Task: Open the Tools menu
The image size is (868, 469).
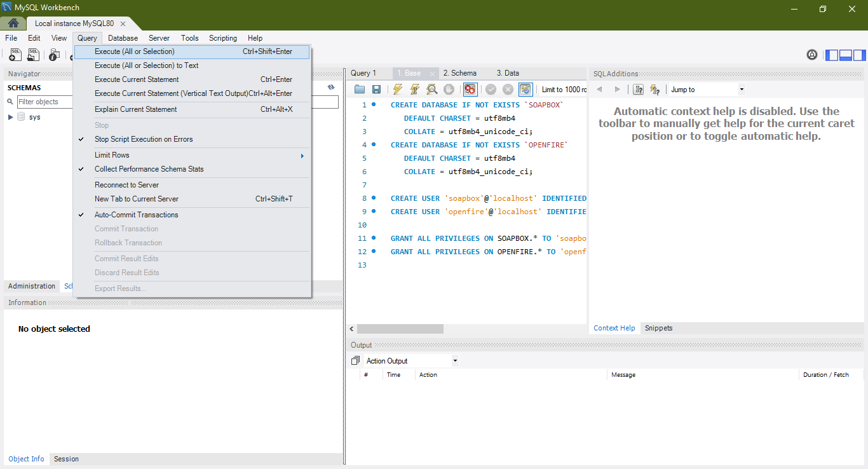Action: 189,38
